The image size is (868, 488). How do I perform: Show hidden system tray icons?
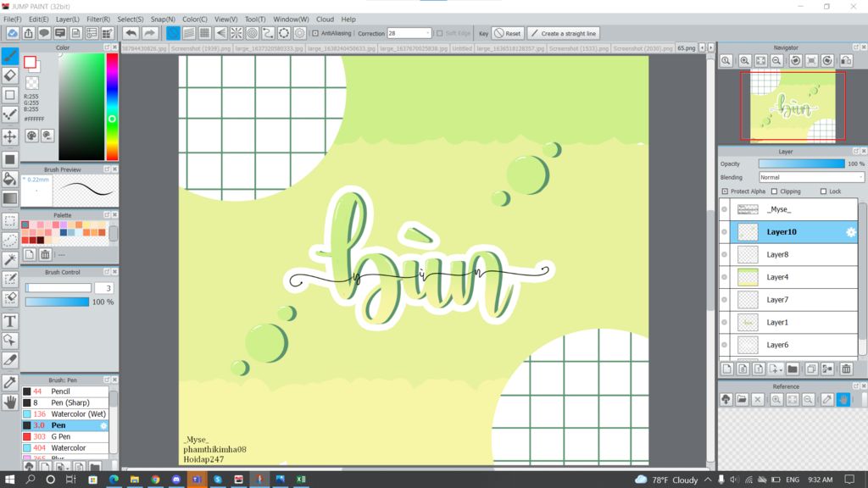708,480
